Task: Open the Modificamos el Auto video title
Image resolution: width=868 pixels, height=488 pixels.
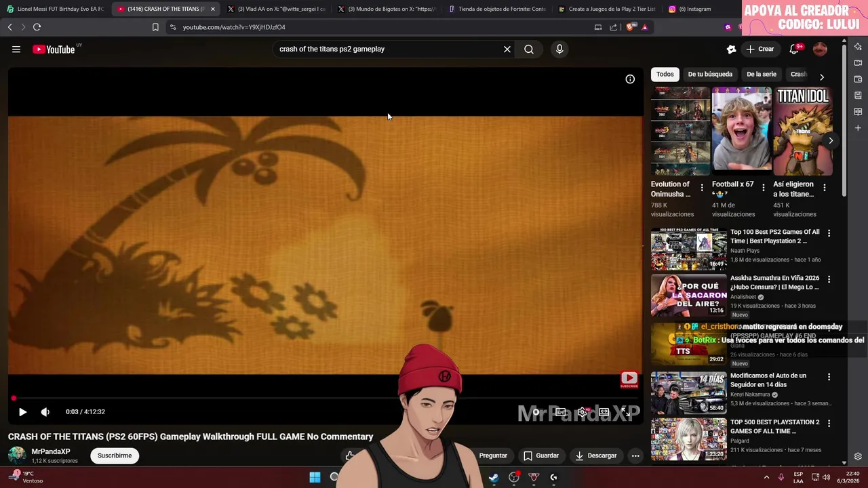Action: (768, 380)
